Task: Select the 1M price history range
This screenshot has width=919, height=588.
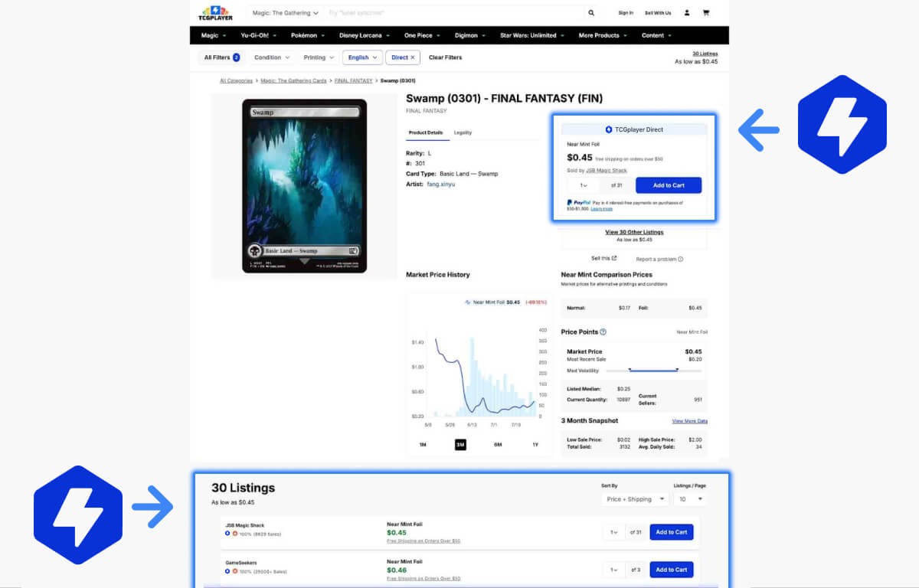Action: click(423, 445)
